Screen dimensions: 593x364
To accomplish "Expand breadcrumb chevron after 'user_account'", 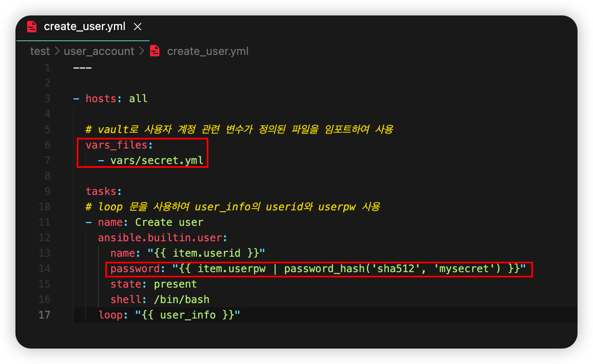I will pyautogui.click(x=142, y=51).
